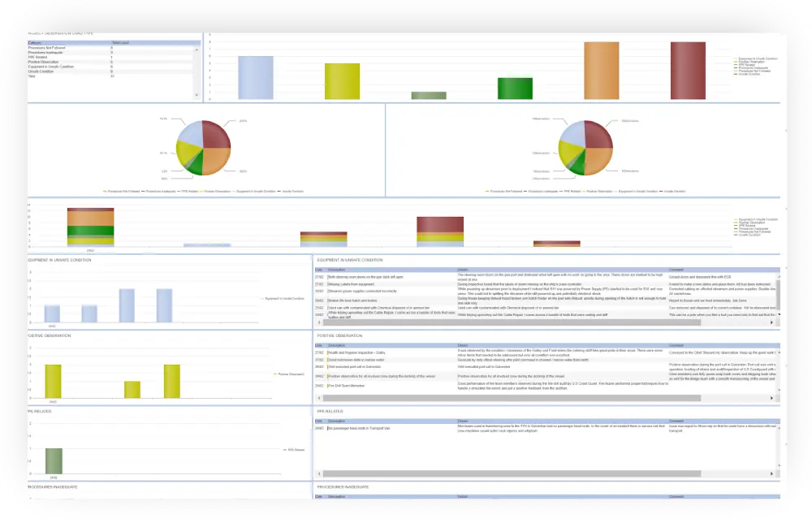This screenshot has width=812, height=523.
Task: Click vertical scrollbar of Equipment in Unsafe Condition table
Action: coord(778,295)
